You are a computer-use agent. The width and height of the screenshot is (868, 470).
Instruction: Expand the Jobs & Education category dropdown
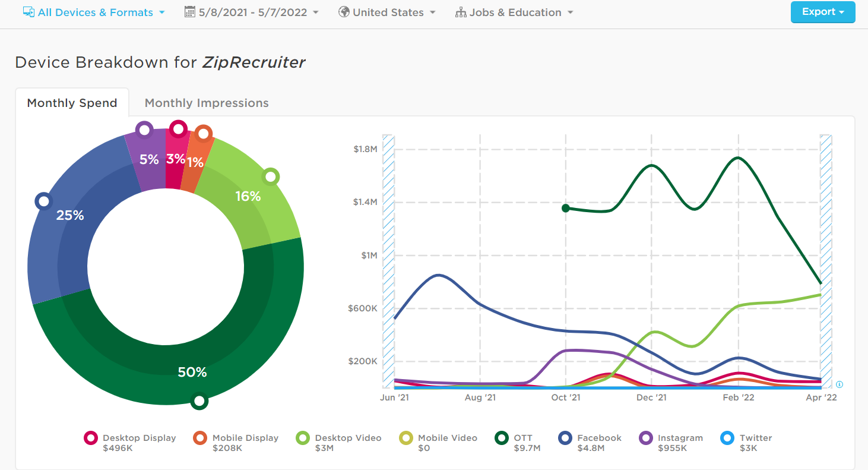(x=514, y=12)
